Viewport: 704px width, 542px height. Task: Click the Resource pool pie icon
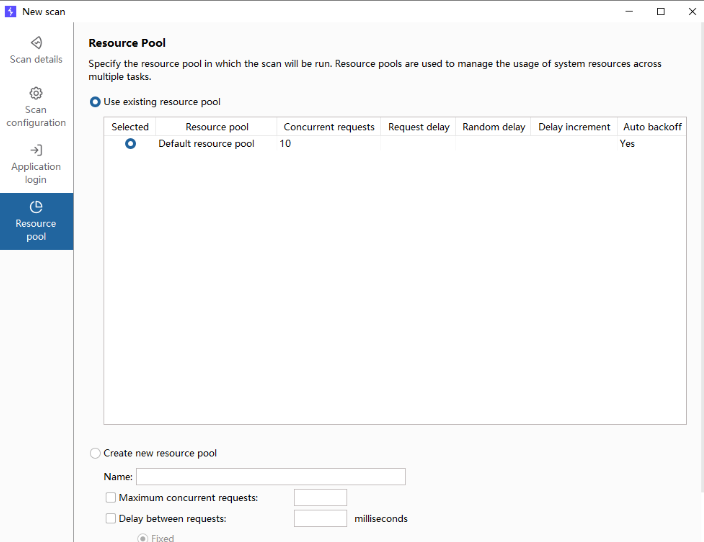36,207
